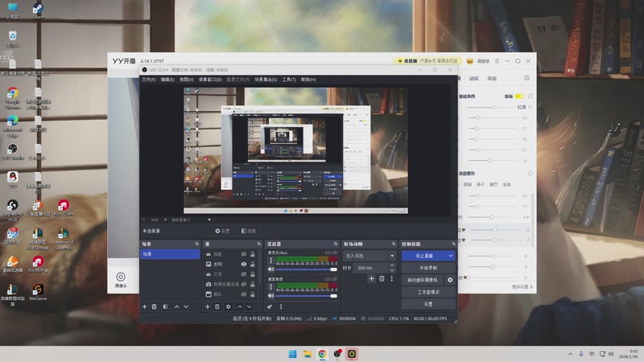Image resolution: width=644 pixels, height=362 pixels.
Task: Increase transition duration stepper arrow
Action: point(392,265)
